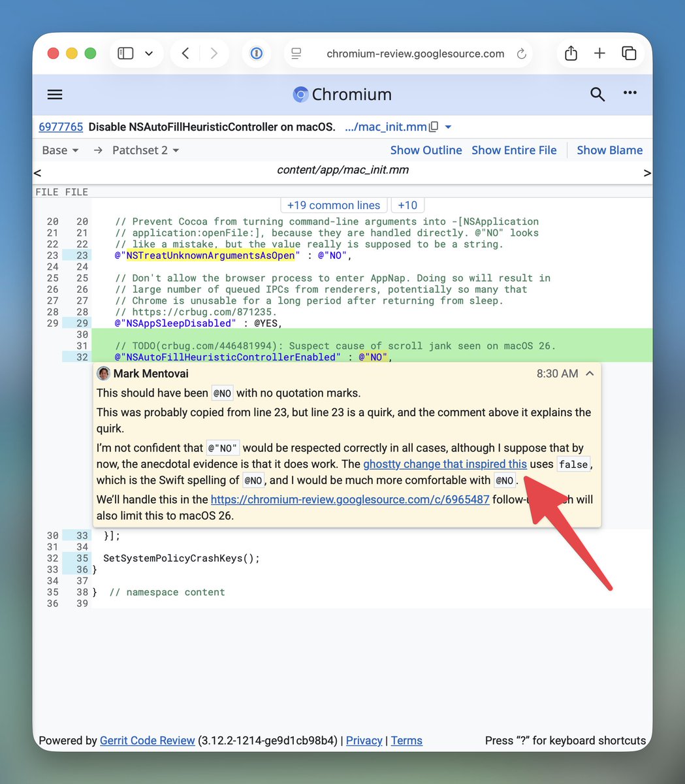Viewport: 685px width, 784px height.
Task: Open the ghostty change that inspired this link
Action: click(445, 464)
